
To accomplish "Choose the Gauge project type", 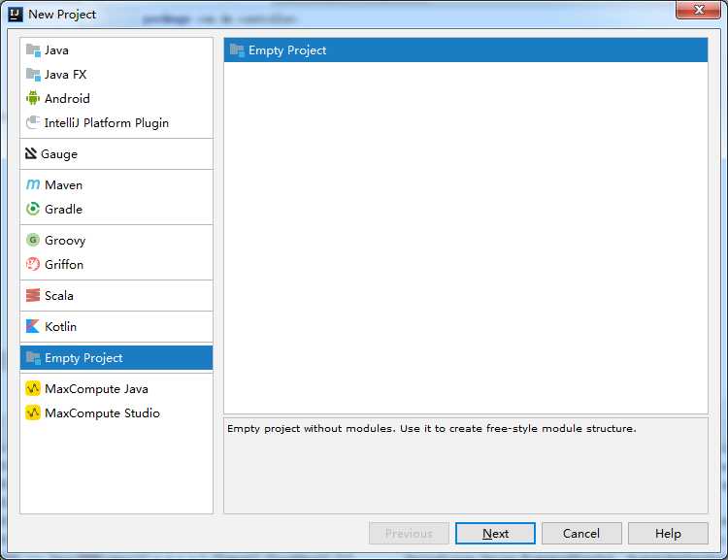I will (116, 153).
